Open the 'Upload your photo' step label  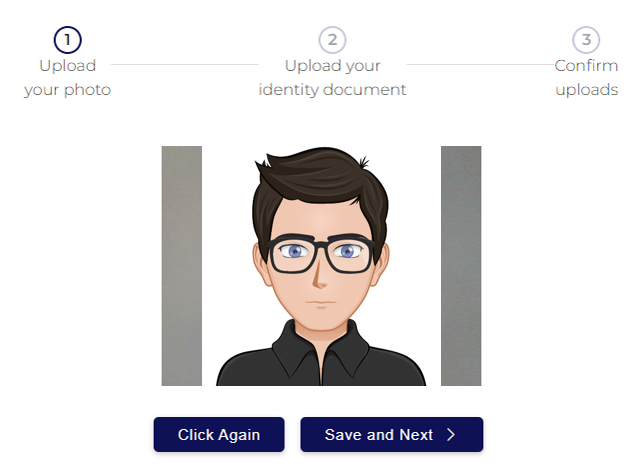coord(68,78)
